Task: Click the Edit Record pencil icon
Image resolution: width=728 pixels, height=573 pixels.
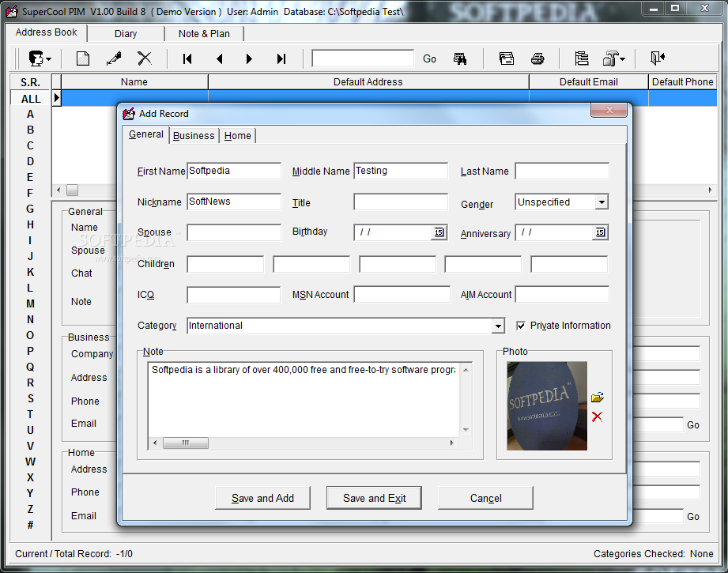Action: pos(114,58)
